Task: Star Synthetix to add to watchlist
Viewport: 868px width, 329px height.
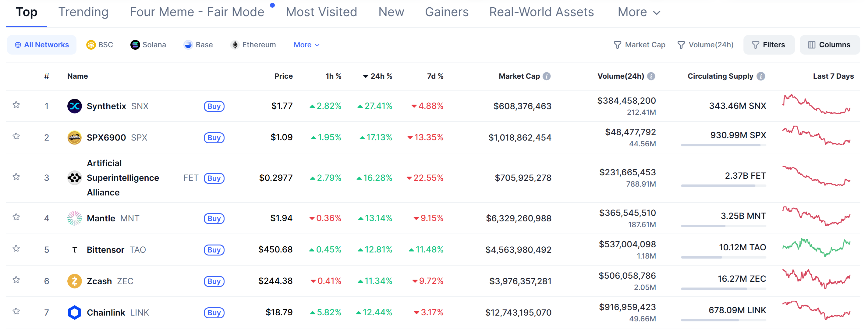Action: [x=16, y=105]
